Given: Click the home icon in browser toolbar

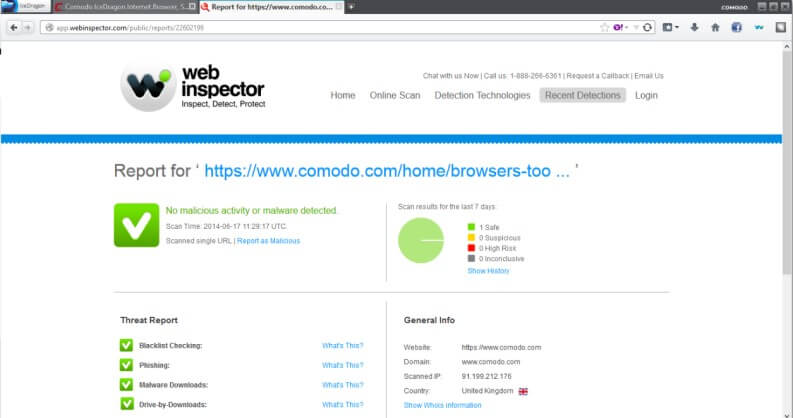Looking at the screenshot, I should [715, 27].
